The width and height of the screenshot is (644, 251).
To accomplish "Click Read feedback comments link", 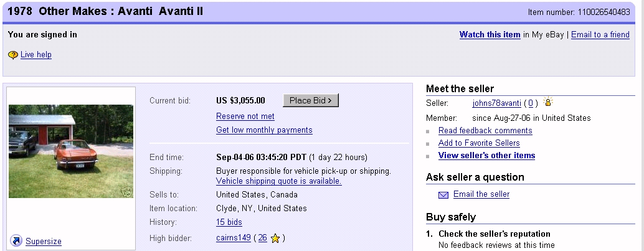I will [485, 131].
